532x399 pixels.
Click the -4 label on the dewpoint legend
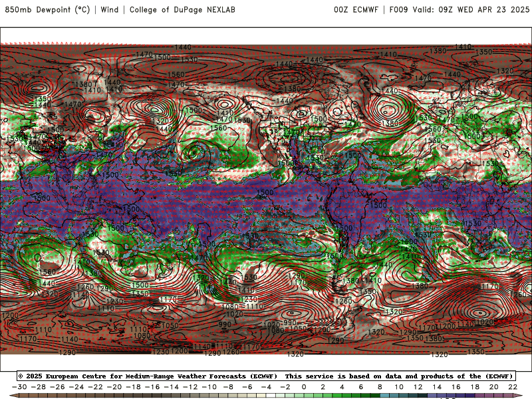click(x=267, y=387)
